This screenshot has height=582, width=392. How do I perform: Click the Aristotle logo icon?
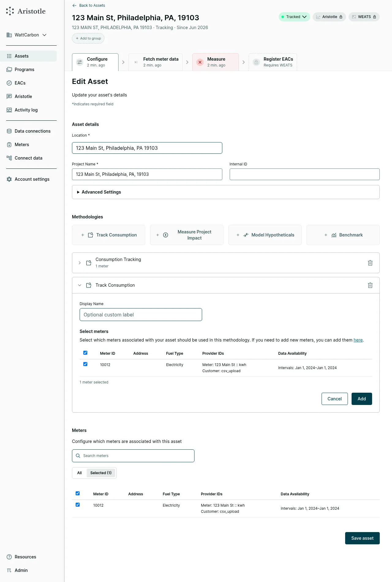point(10,11)
